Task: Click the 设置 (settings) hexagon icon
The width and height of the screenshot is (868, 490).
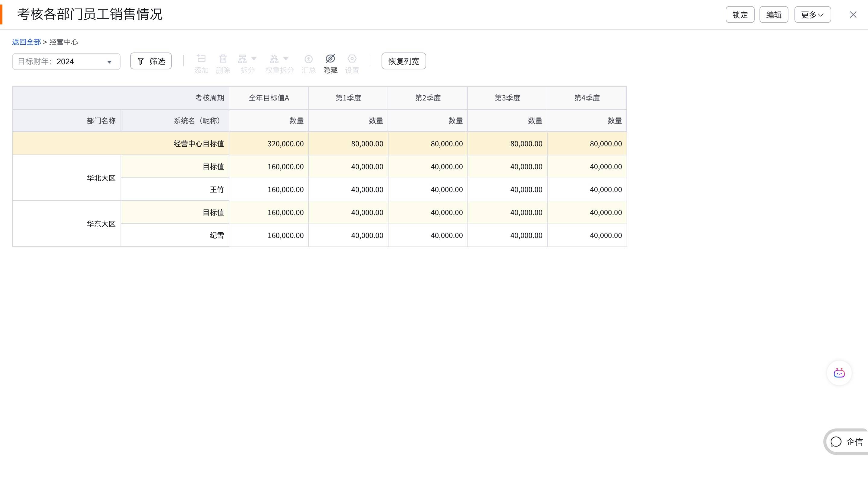Action: (352, 59)
